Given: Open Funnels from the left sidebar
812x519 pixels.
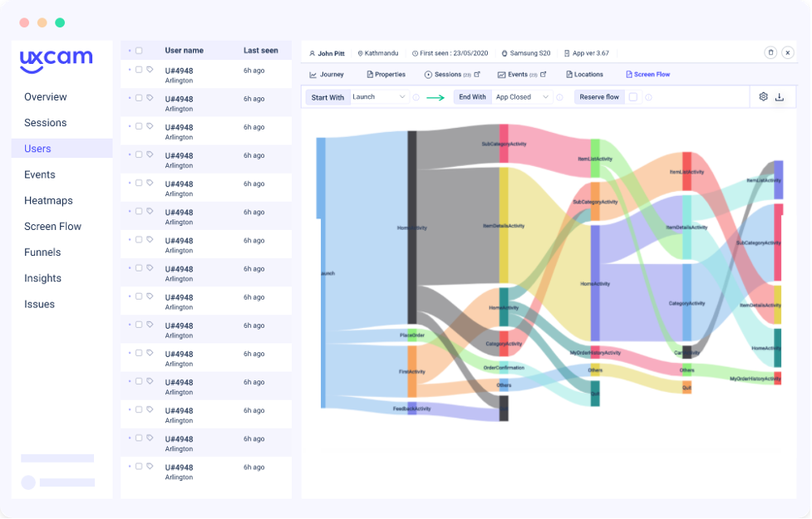Looking at the screenshot, I should [42, 252].
